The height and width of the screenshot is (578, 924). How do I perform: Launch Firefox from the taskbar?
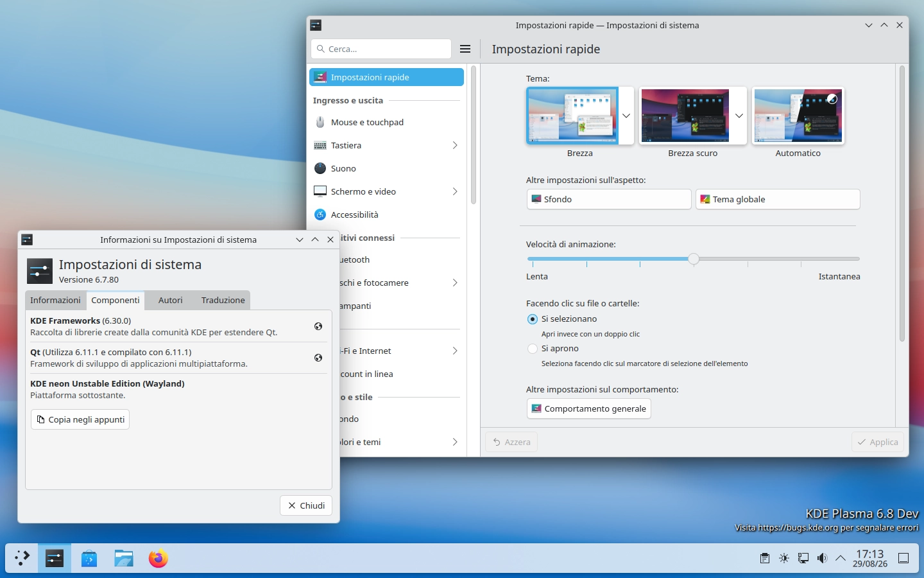pos(158,558)
